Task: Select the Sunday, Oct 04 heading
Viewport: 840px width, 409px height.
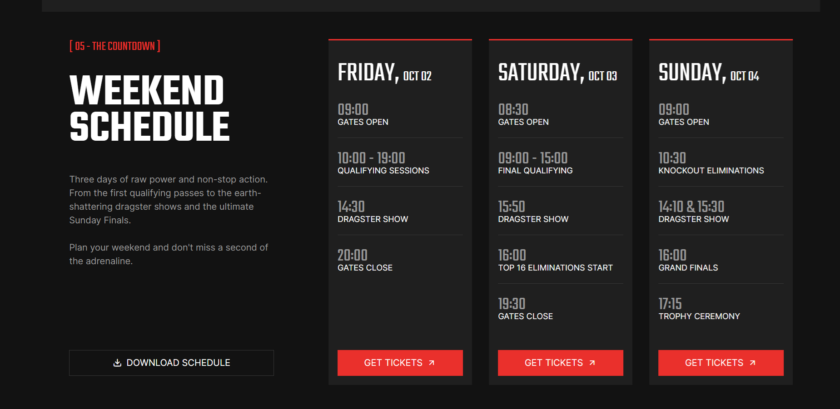Action: pyautogui.click(x=708, y=73)
